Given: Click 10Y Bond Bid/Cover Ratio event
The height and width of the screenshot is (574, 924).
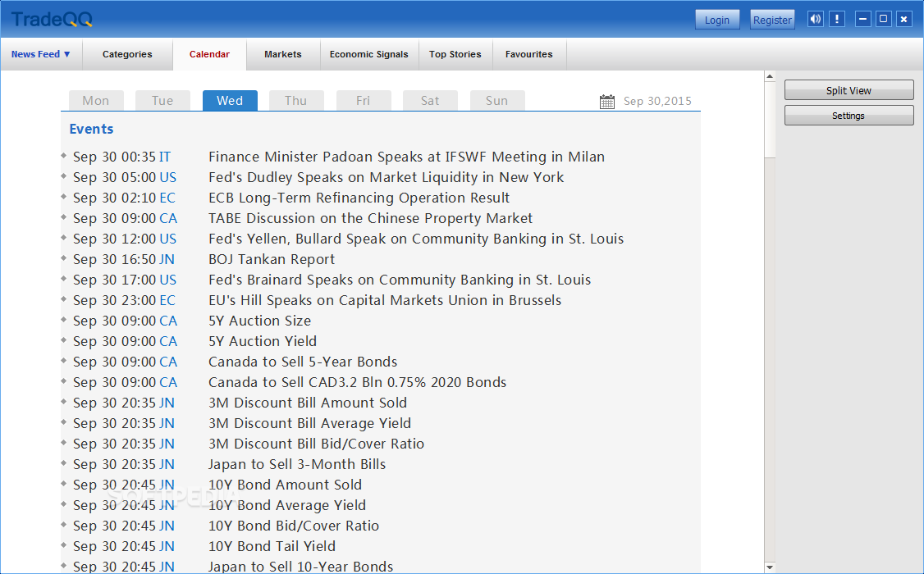Looking at the screenshot, I should (294, 526).
